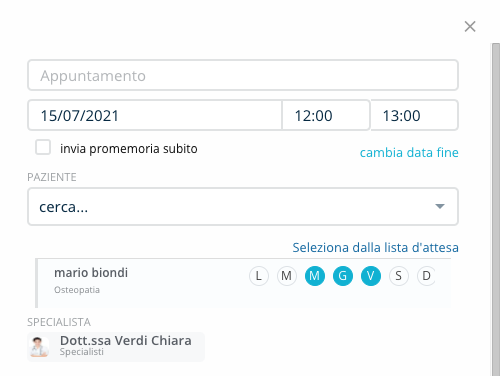Select the 13:00 end time field
Image resolution: width=500 pixels, height=376 pixels.
point(414,115)
